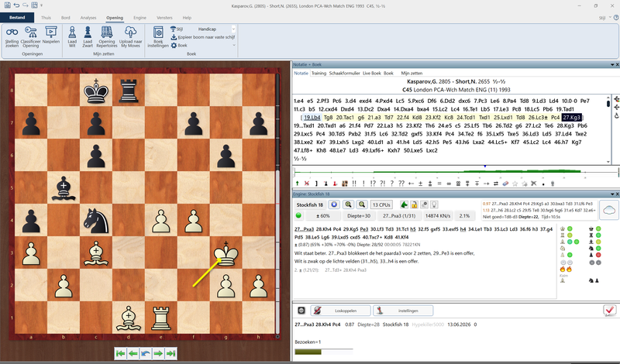Switch to the Analyses ribbon tab
Image resolution: width=620 pixels, height=364 pixels.
coord(88,18)
